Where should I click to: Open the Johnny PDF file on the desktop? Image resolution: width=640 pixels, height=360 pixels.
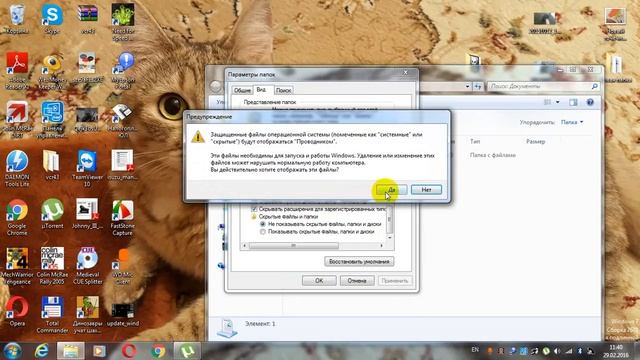(87, 213)
